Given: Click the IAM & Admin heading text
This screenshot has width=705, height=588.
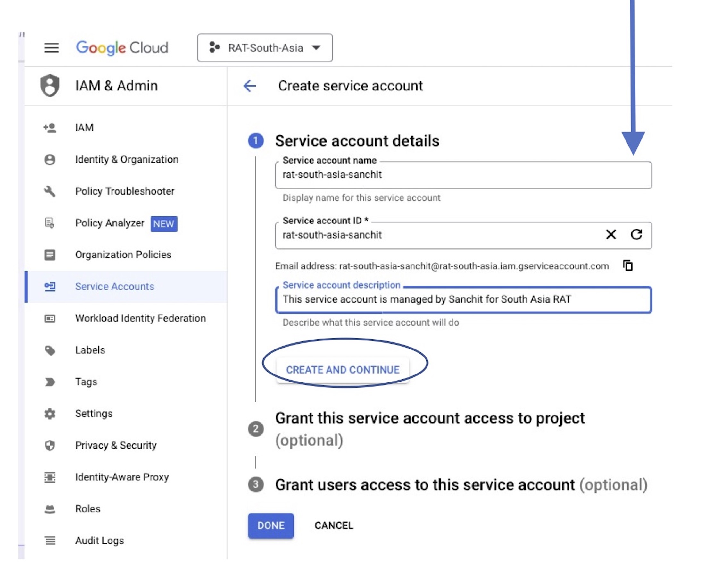Looking at the screenshot, I should click(x=116, y=86).
